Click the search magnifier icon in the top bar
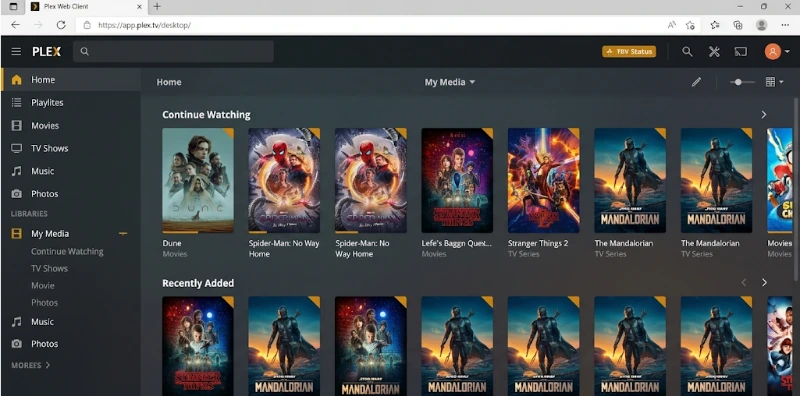This screenshot has height=396, width=800. (x=687, y=52)
